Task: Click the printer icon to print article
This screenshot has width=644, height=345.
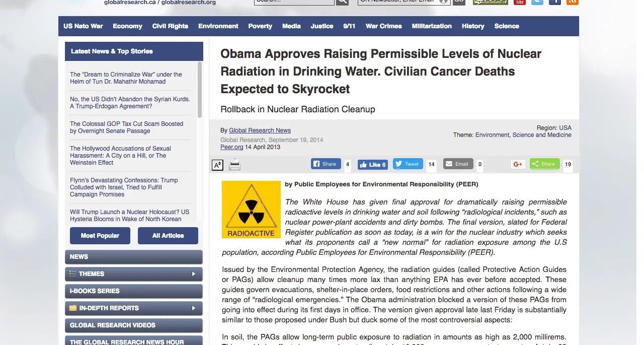Action: (x=235, y=165)
